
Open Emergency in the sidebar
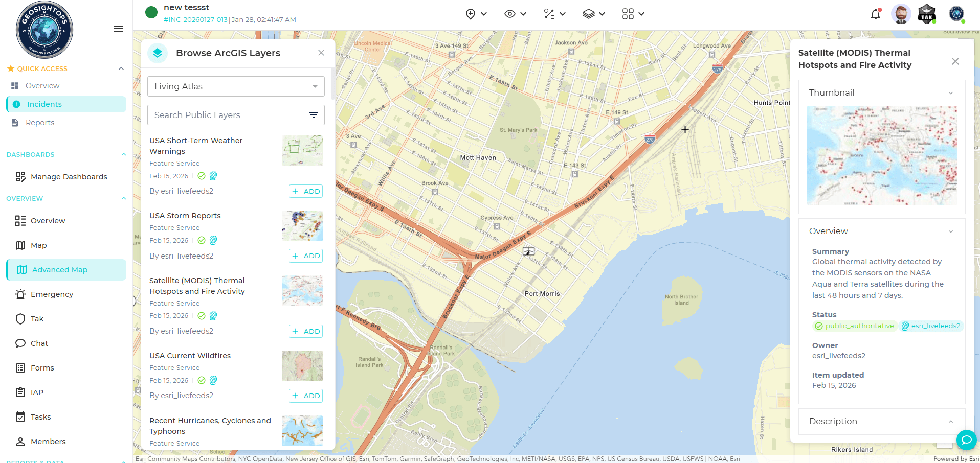click(x=52, y=294)
